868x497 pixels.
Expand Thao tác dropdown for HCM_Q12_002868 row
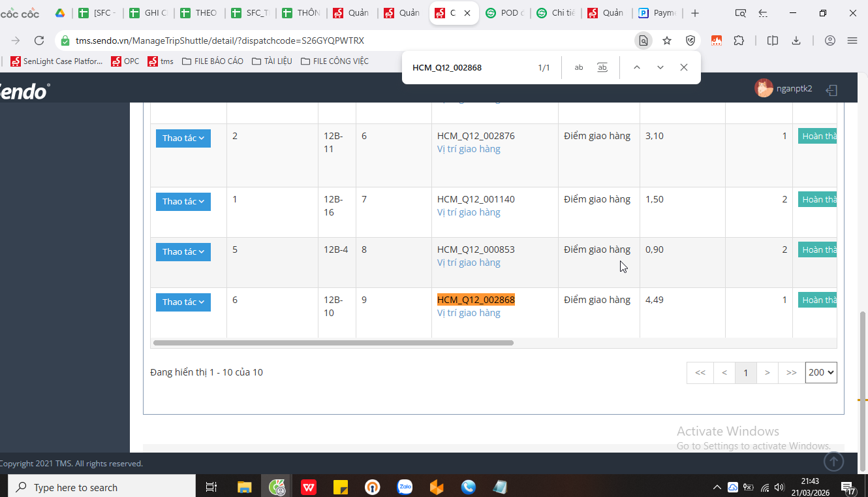(183, 302)
